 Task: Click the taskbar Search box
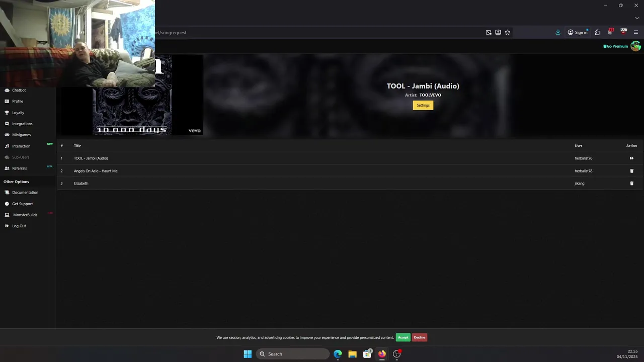point(293,354)
